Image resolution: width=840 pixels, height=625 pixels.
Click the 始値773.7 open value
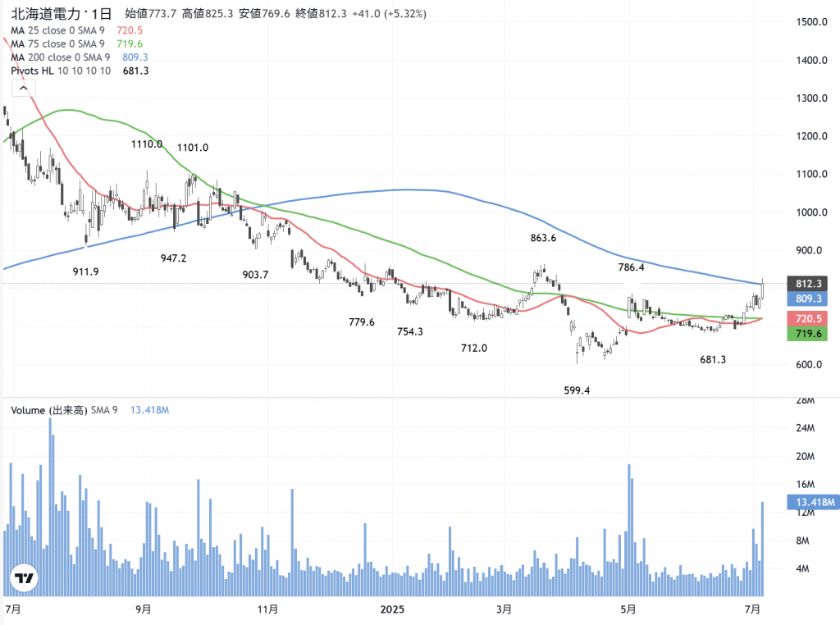pos(151,13)
